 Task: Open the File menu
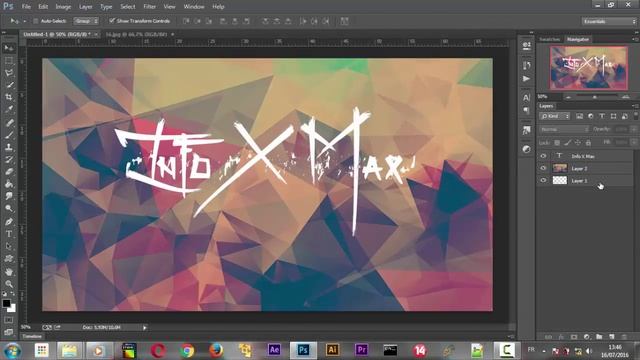26,7
